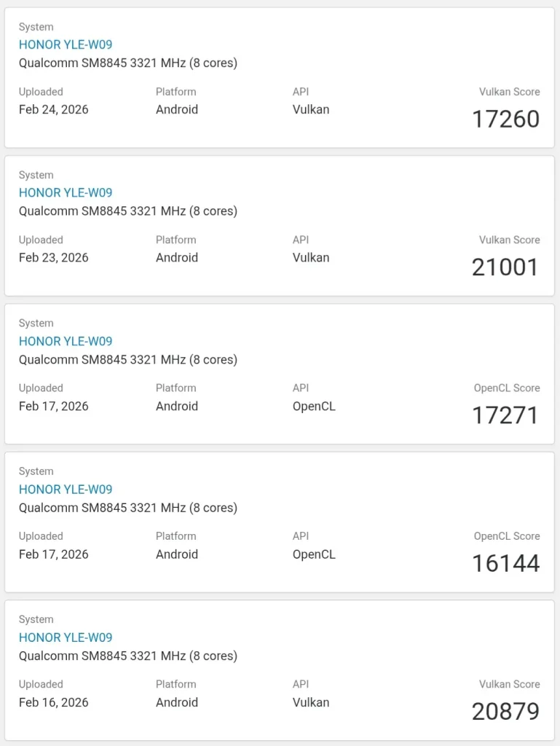This screenshot has width=560, height=746.
Task: Open HONOR YLE-W09 link with score 16144
Action: point(66,490)
